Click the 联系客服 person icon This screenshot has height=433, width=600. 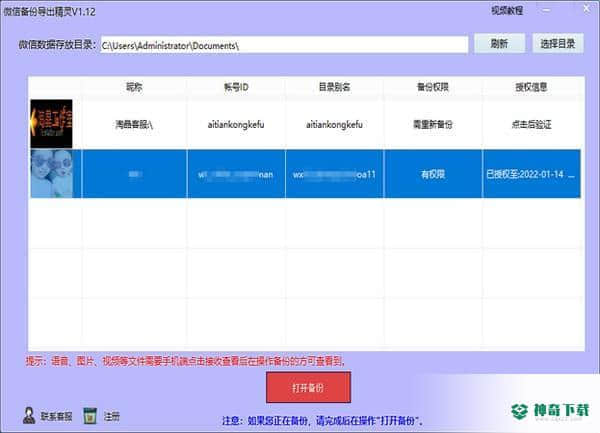[x=29, y=415]
